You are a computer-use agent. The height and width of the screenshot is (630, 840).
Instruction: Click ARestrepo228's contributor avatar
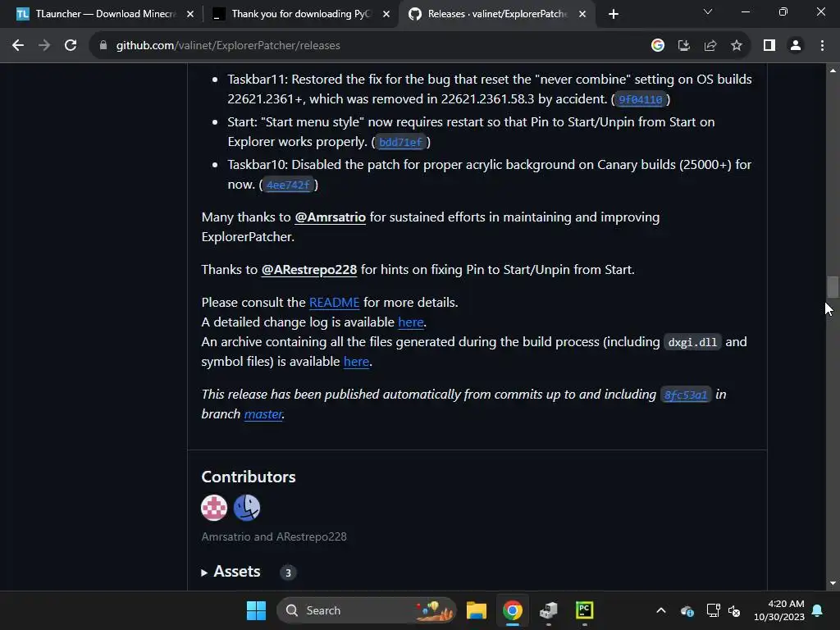[x=247, y=507]
